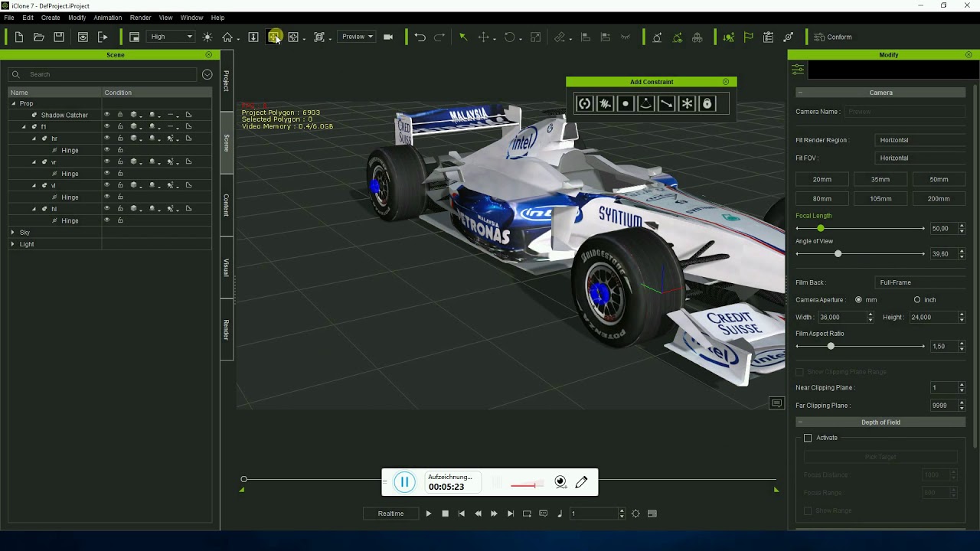Image resolution: width=980 pixels, height=551 pixels.
Task: Click the Film Aspect Ratio slider handle
Action: click(831, 346)
